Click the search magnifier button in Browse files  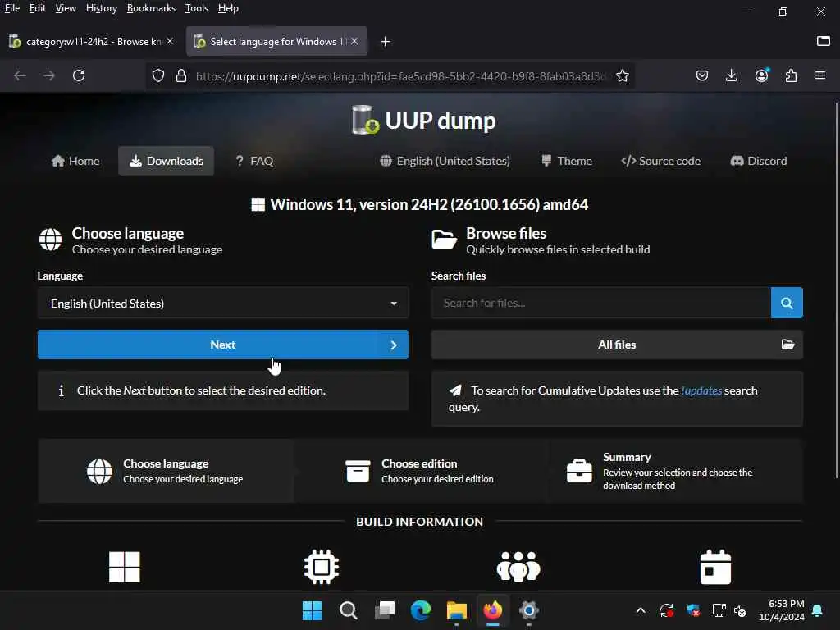(x=787, y=303)
